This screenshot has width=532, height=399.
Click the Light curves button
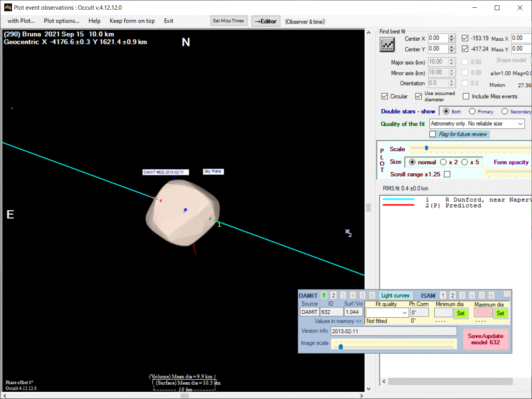point(395,295)
